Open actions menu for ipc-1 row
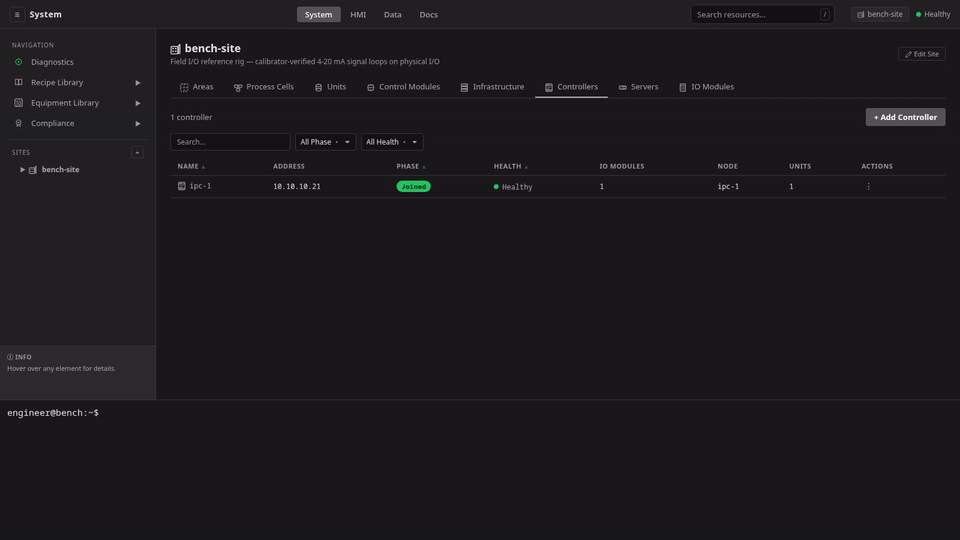Screen dimensions: 960x540 868,186
